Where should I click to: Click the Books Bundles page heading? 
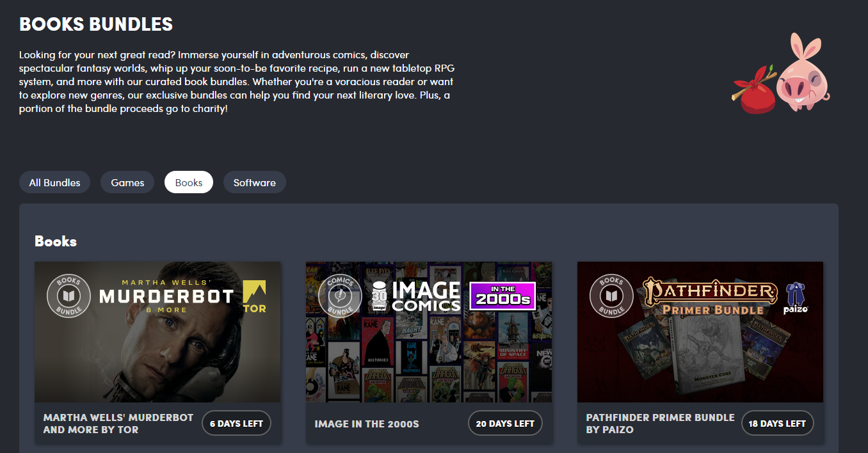96,24
